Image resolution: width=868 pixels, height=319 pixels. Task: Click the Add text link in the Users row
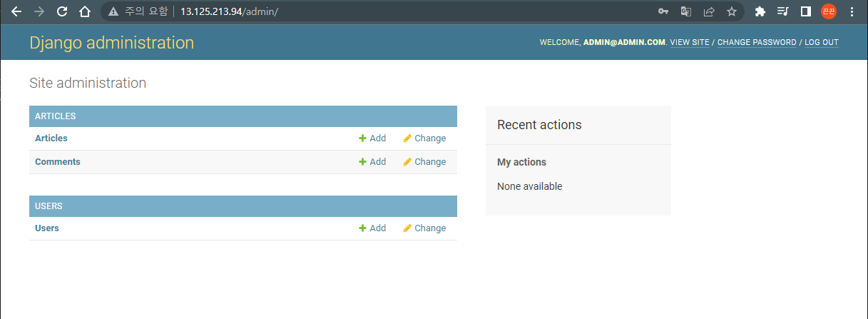coord(378,228)
